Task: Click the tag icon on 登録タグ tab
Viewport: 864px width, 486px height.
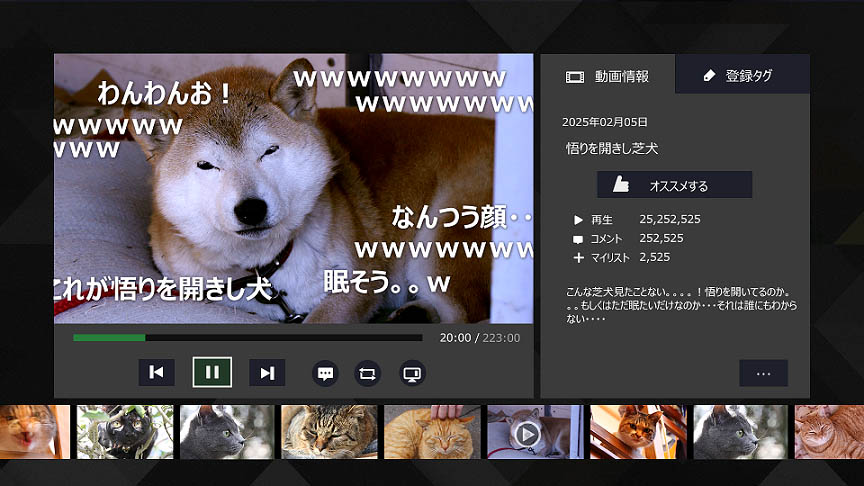Action: 710,75
